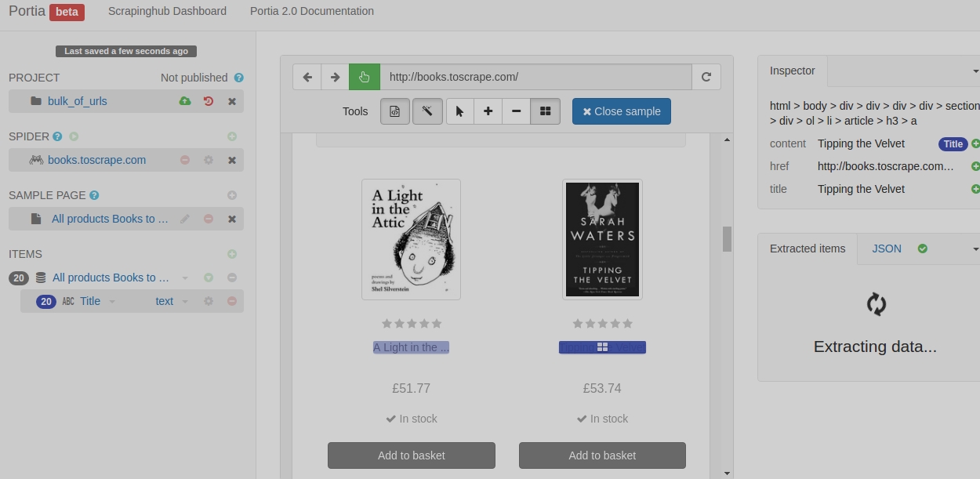Run the spider with the play icon

coord(74,136)
